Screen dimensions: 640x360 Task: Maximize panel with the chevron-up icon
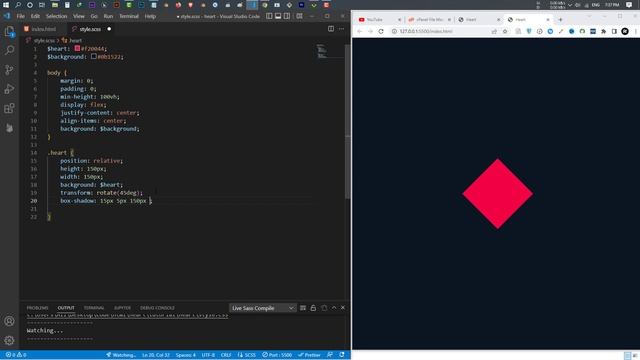tap(334, 308)
